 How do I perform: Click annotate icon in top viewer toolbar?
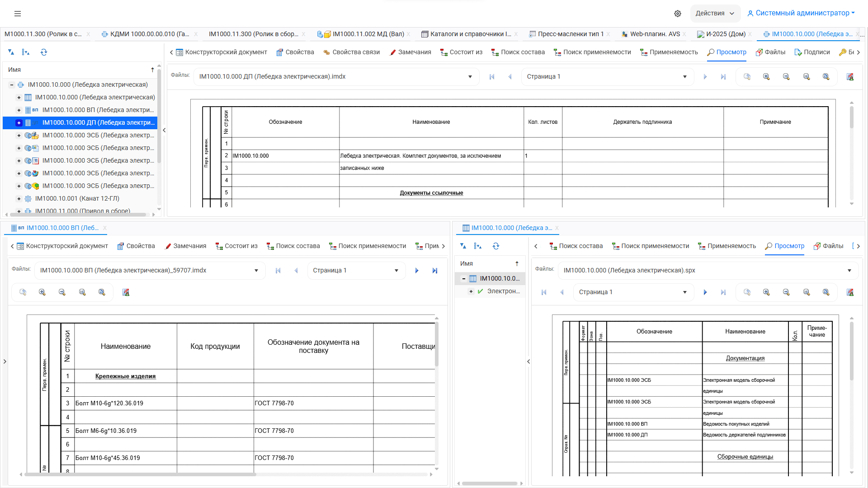tap(850, 77)
